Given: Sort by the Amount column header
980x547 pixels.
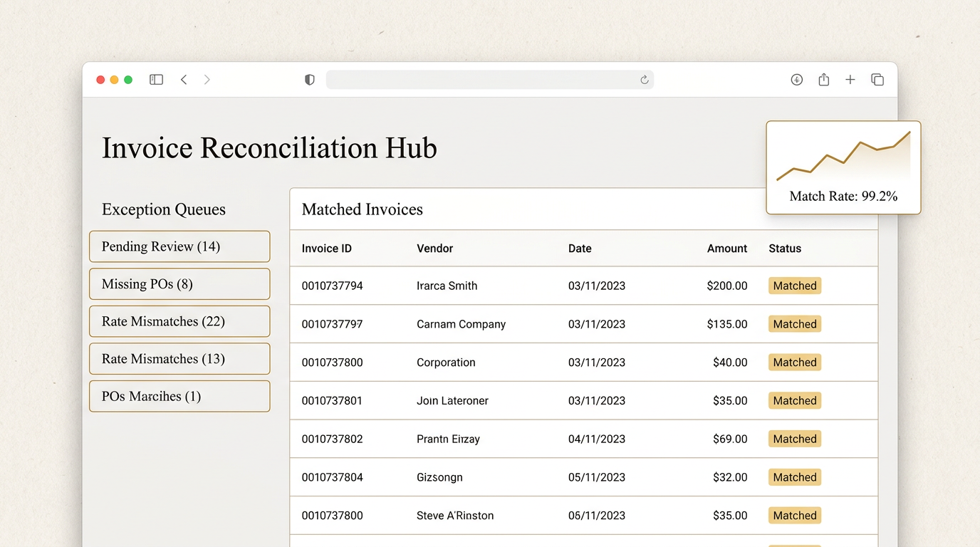Looking at the screenshot, I should [727, 249].
